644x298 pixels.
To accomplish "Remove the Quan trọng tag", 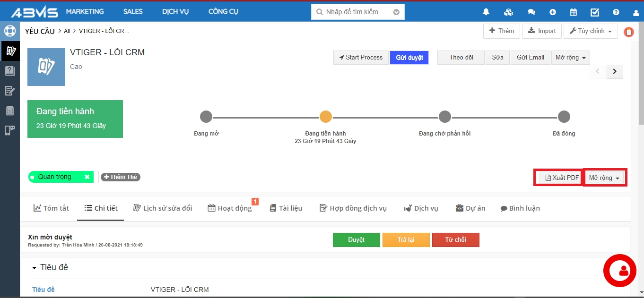I will 87,177.
